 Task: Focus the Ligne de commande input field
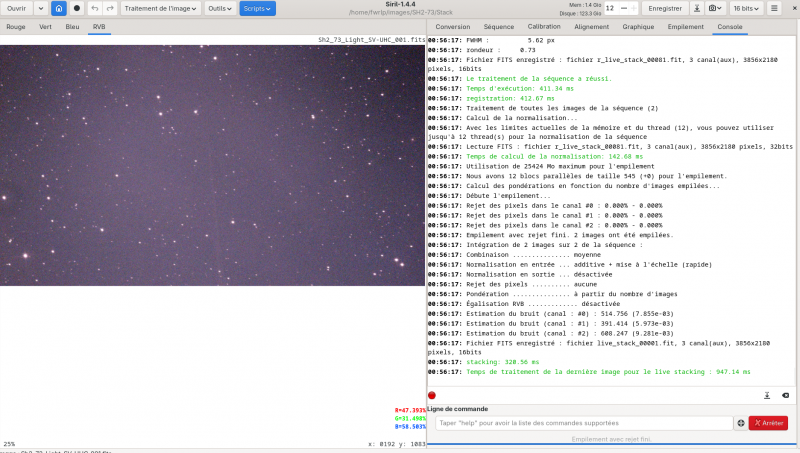tap(584, 423)
